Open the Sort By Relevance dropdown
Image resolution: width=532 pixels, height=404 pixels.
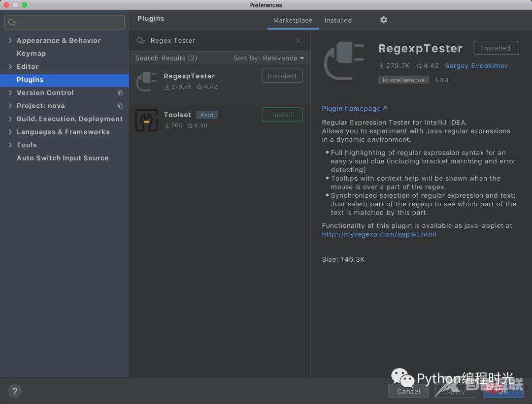point(268,58)
